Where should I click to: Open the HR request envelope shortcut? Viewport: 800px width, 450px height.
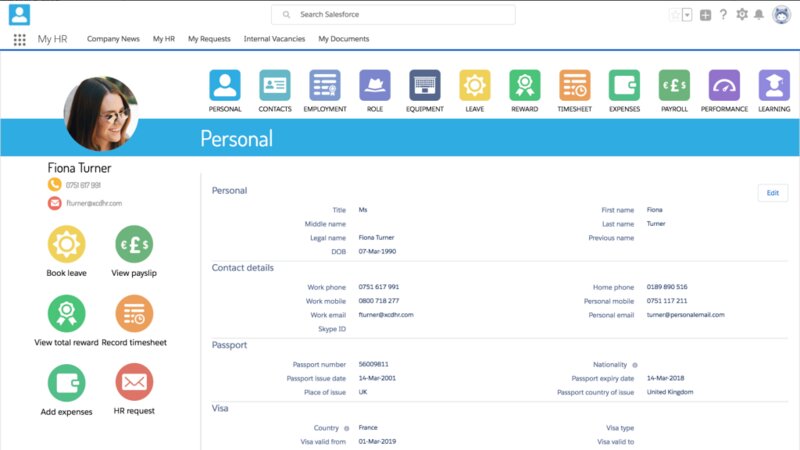pos(134,383)
